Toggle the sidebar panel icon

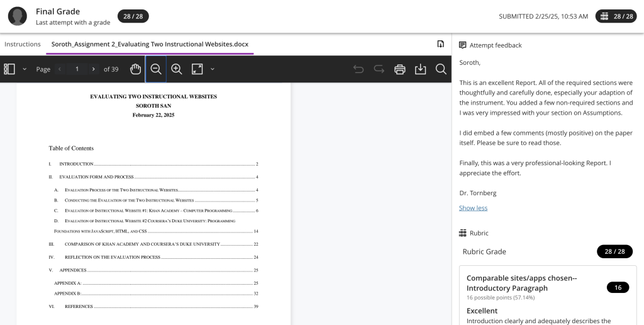pos(9,69)
